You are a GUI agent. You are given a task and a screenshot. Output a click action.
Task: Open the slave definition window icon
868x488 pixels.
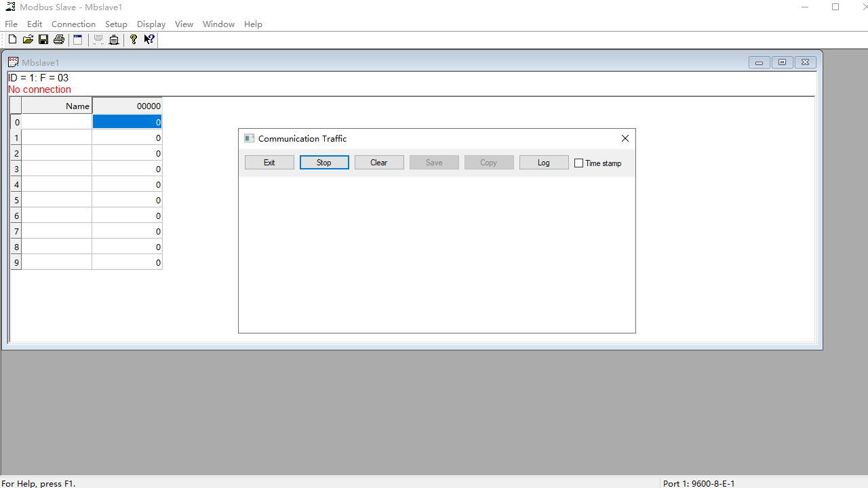coord(78,39)
